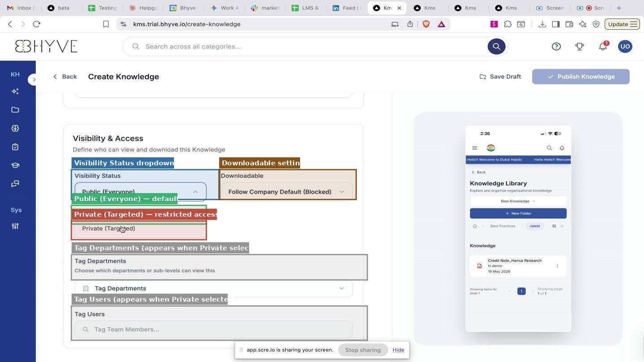
Task: Reload the page
Action: (x=37, y=24)
